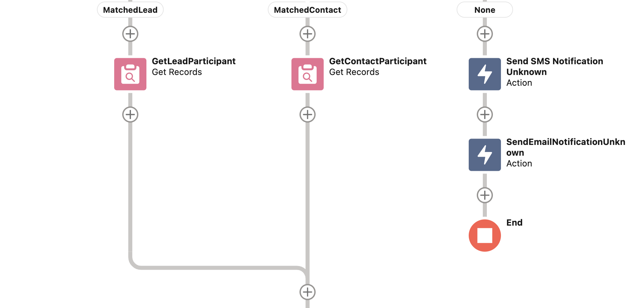Add element below the None label
Viewport: 644px width, 308px height.
(485, 34)
